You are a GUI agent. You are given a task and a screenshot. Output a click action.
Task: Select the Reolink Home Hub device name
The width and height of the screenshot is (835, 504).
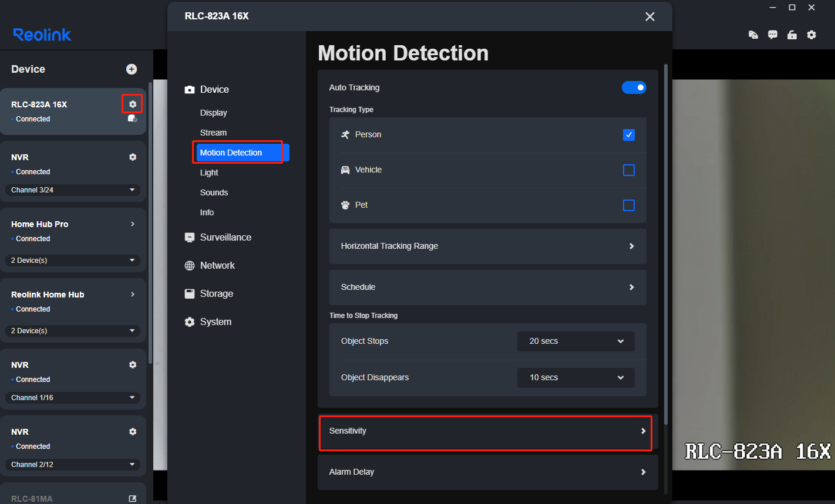click(48, 295)
